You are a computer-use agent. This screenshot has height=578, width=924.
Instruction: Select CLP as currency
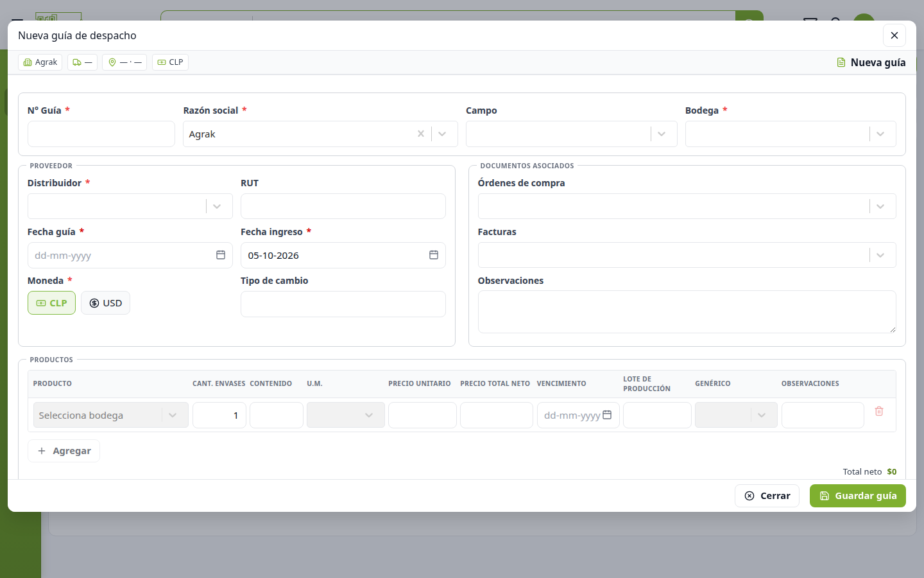pyautogui.click(x=51, y=303)
